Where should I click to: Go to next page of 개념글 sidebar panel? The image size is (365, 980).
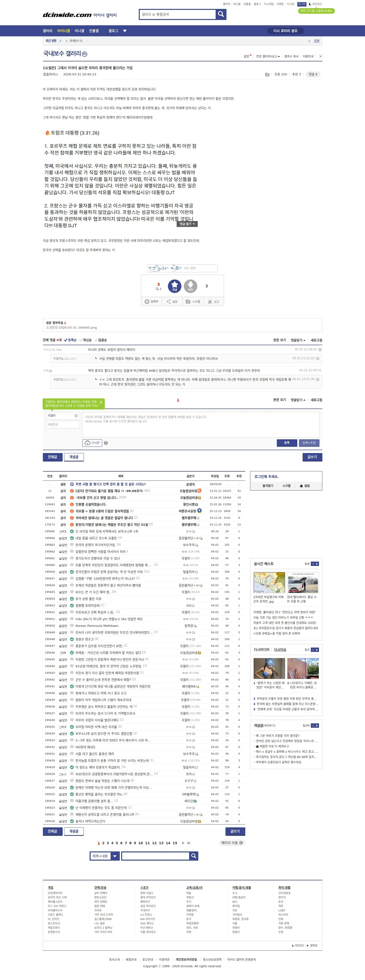click(x=317, y=726)
